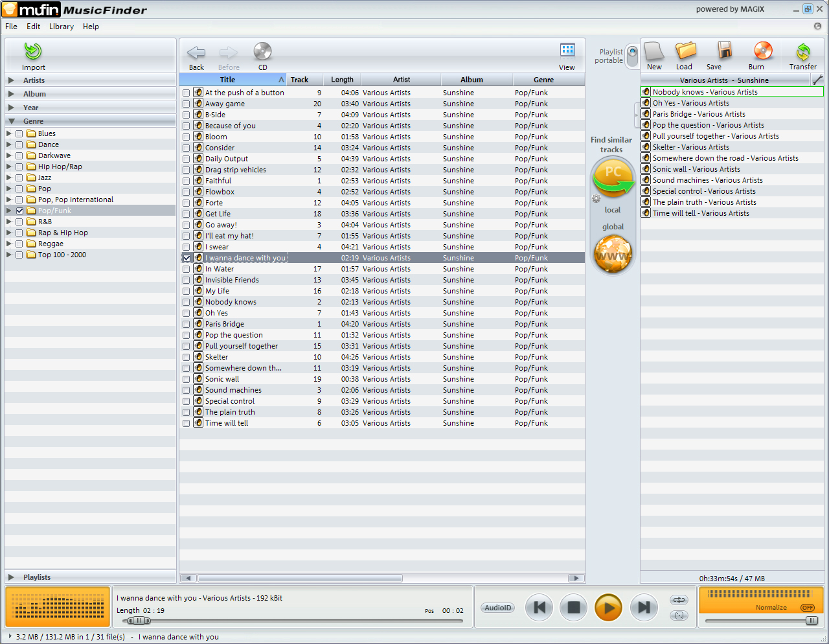Select the Skelter track row
829x644 pixels.
[382, 357]
